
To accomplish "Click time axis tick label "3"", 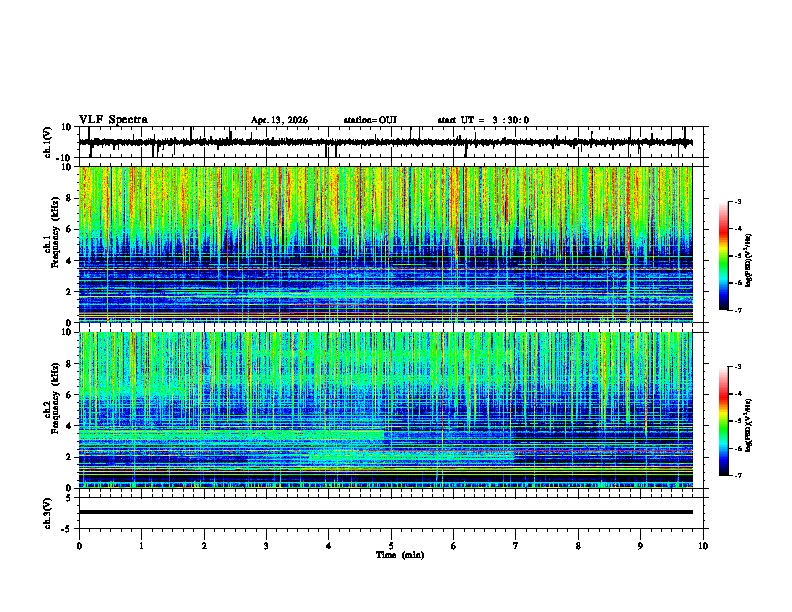I will 266,546.
